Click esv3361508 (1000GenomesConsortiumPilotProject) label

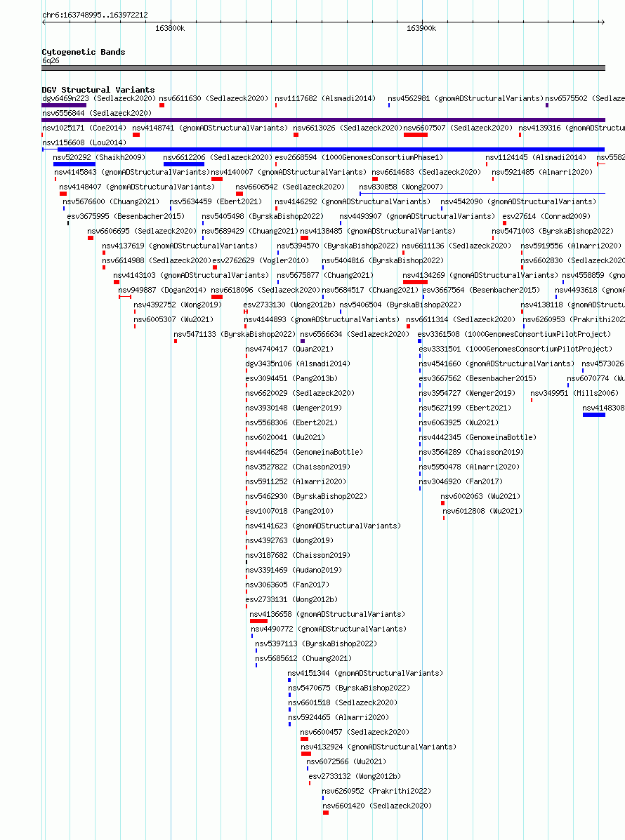click(x=514, y=334)
